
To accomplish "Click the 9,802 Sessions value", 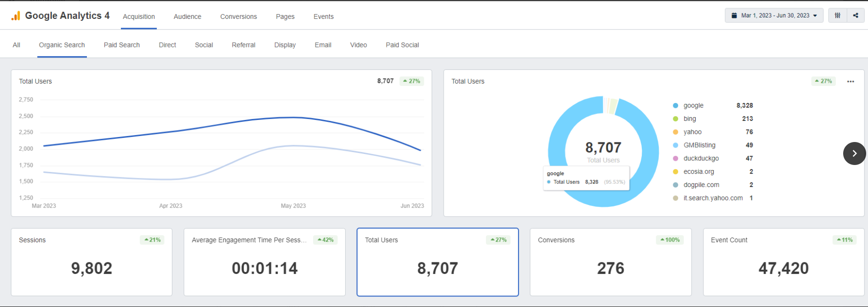I will (x=91, y=268).
